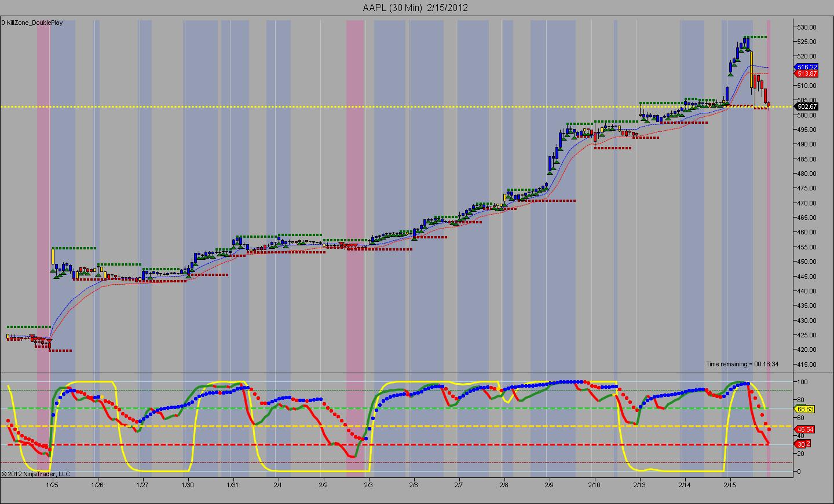Screen dimensions: 834x504
Task: Click the red 46.54 oscillator value marker
Action: (806, 429)
